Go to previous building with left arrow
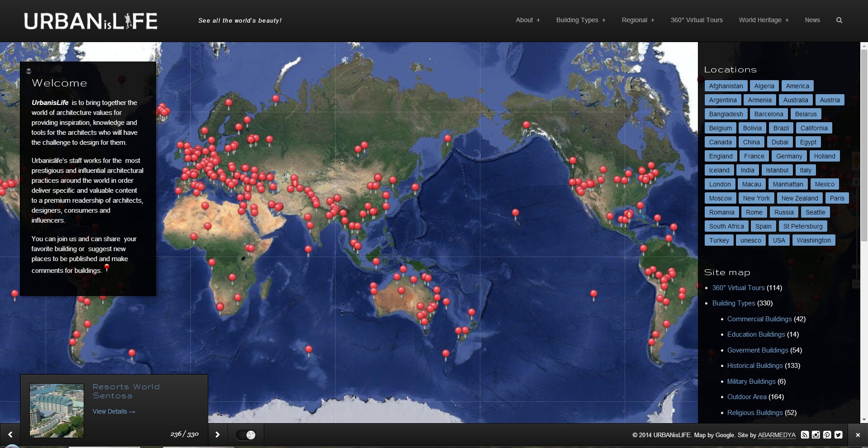The height and width of the screenshot is (448, 868). point(10,434)
